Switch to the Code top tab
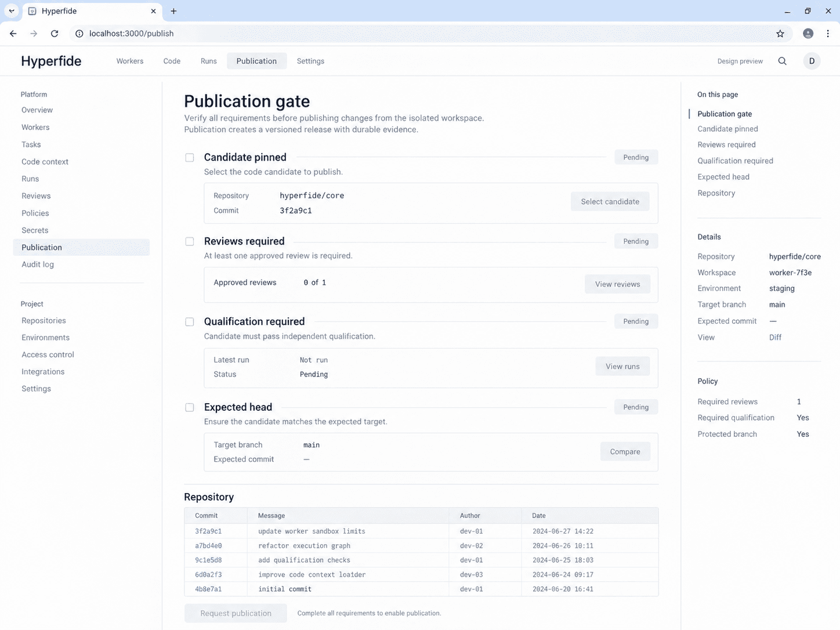Screen dimensions: 840x630 click(x=172, y=61)
